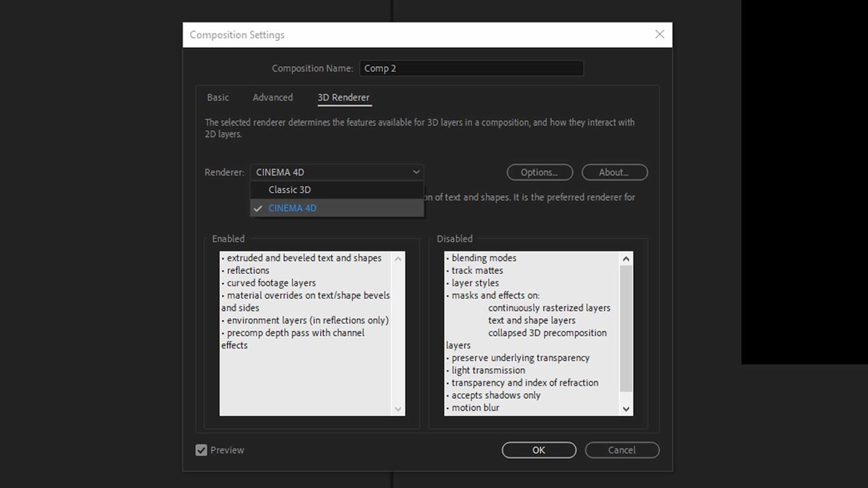Edit the Composition Name field

tap(471, 68)
